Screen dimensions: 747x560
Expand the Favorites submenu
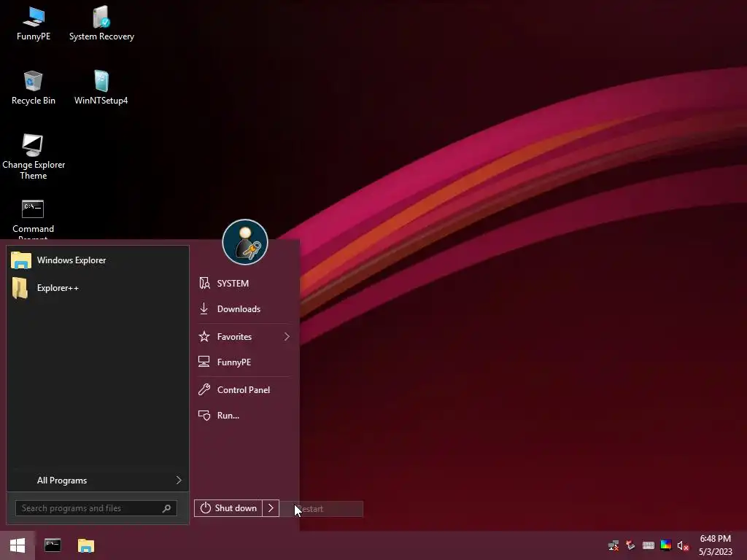point(244,337)
